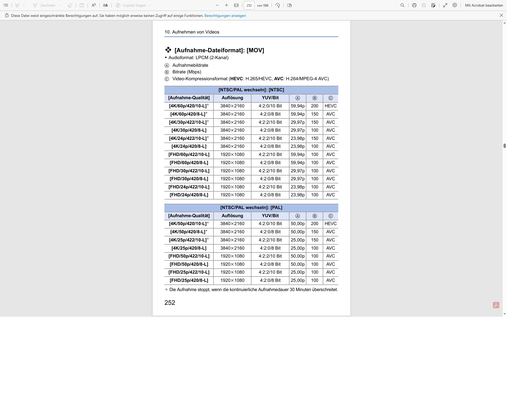Click the [4K/60p/420/10-L] table cell
Viewport: 532px width, 399px height.
click(x=189, y=106)
